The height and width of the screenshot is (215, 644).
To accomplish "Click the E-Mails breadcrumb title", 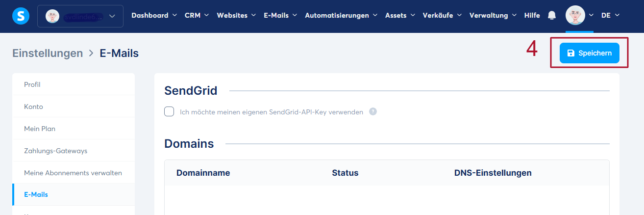I will coord(119,53).
